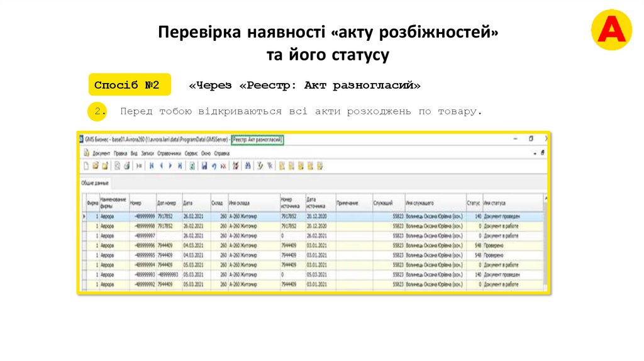Open the Окно menu
The height and width of the screenshot is (361, 644).
(x=206, y=153)
